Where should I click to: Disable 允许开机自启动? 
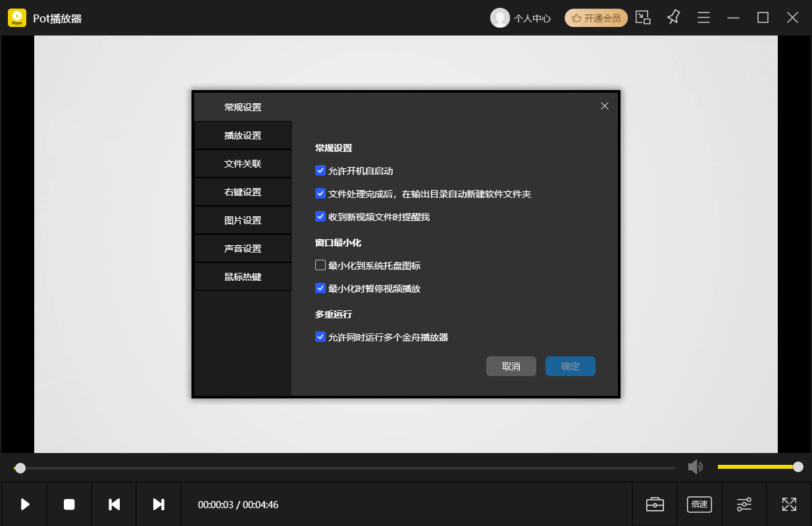coord(320,170)
